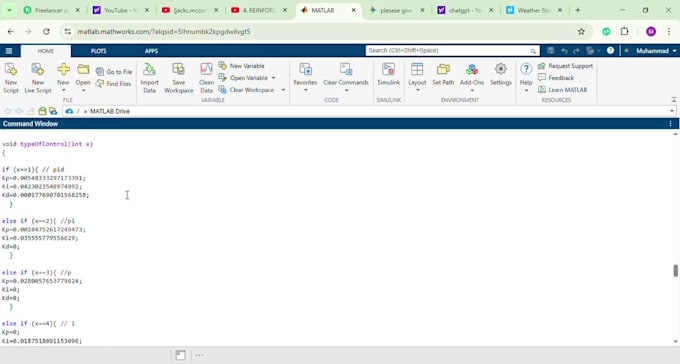Click the save icon in the quick access bar

coord(550,51)
